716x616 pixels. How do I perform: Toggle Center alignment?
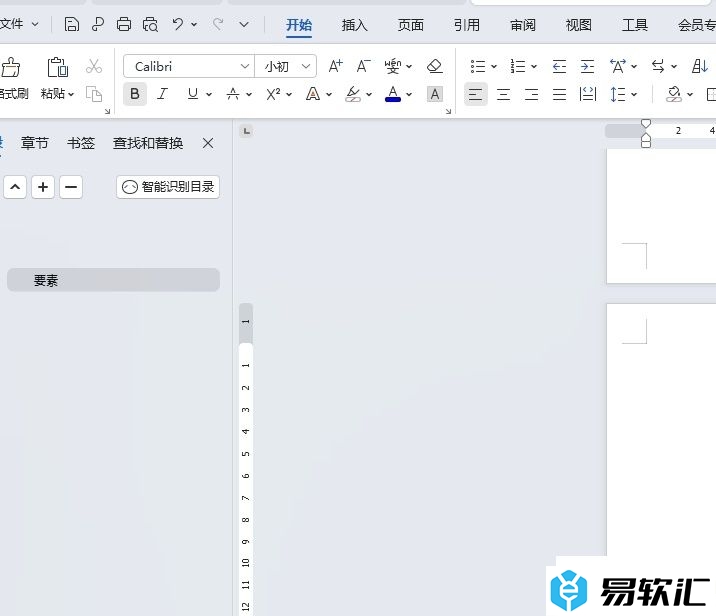pyautogui.click(x=503, y=95)
